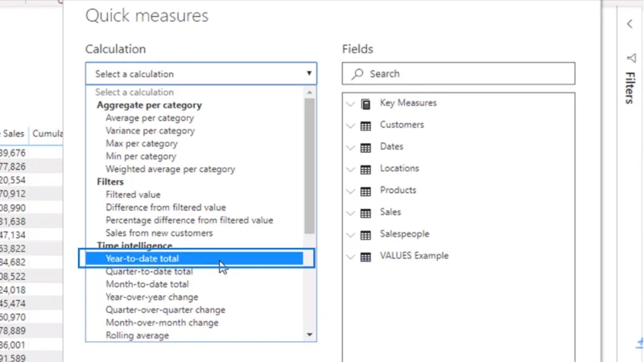Open the vertical Filters pane label

[630, 88]
